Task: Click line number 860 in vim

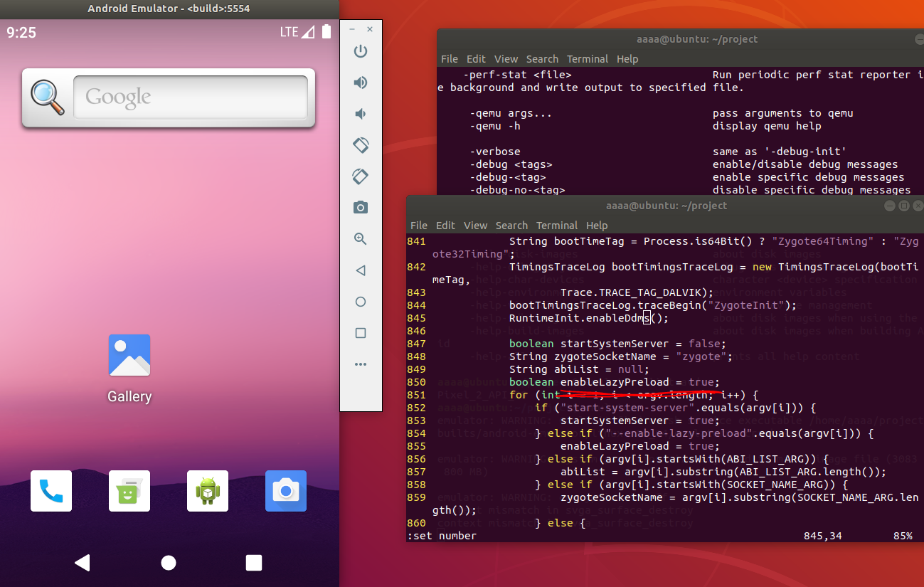Action: tap(417, 523)
